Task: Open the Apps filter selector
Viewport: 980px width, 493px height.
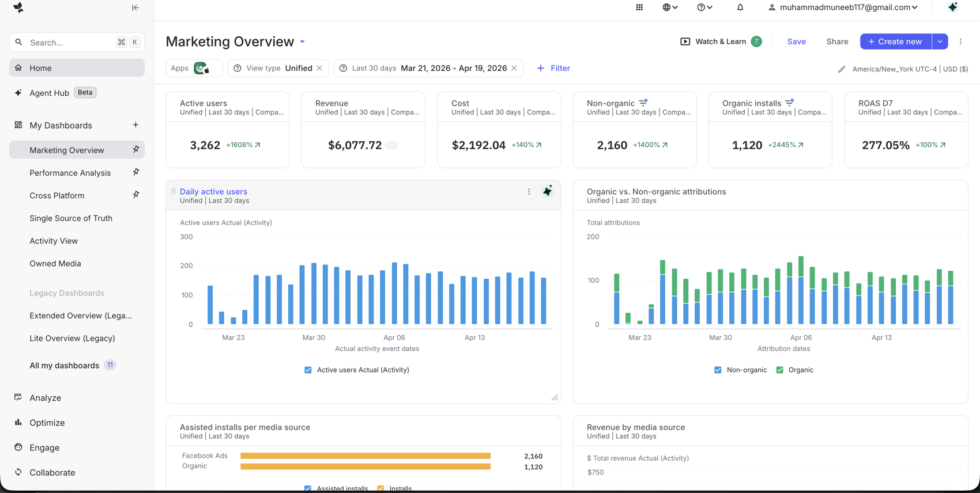Action: [194, 68]
